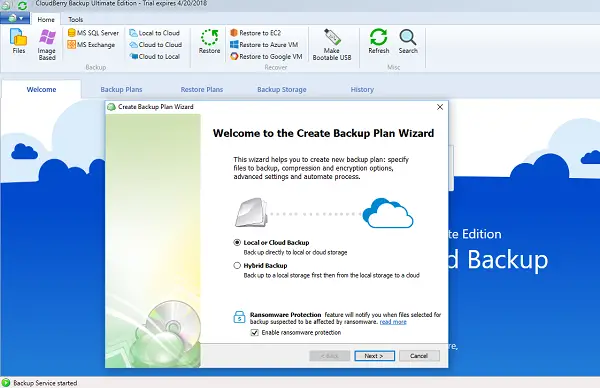Click the Files backup icon
Viewport: 600px width, 388px height.
[18, 41]
